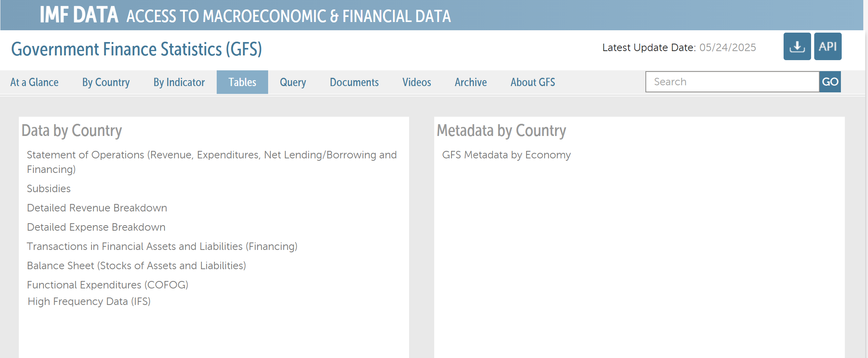Switch to the Videos tab
Screen dimensions: 868x358
[x=417, y=82]
